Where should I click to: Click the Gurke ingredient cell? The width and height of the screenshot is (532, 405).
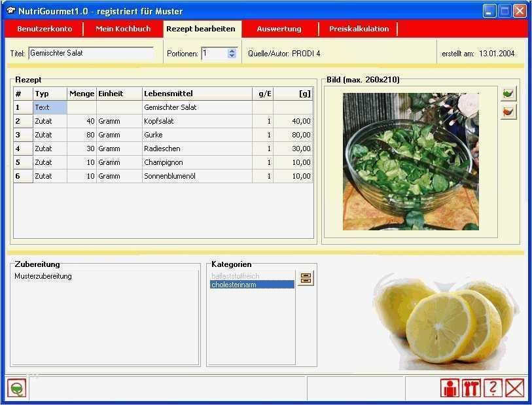click(x=197, y=135)
